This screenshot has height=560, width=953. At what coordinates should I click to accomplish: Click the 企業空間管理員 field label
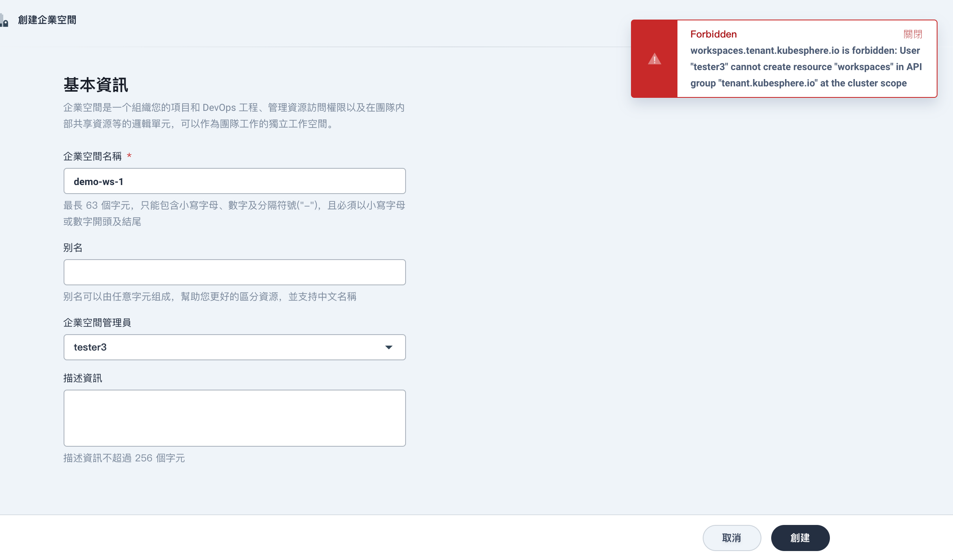click(97, 323)
